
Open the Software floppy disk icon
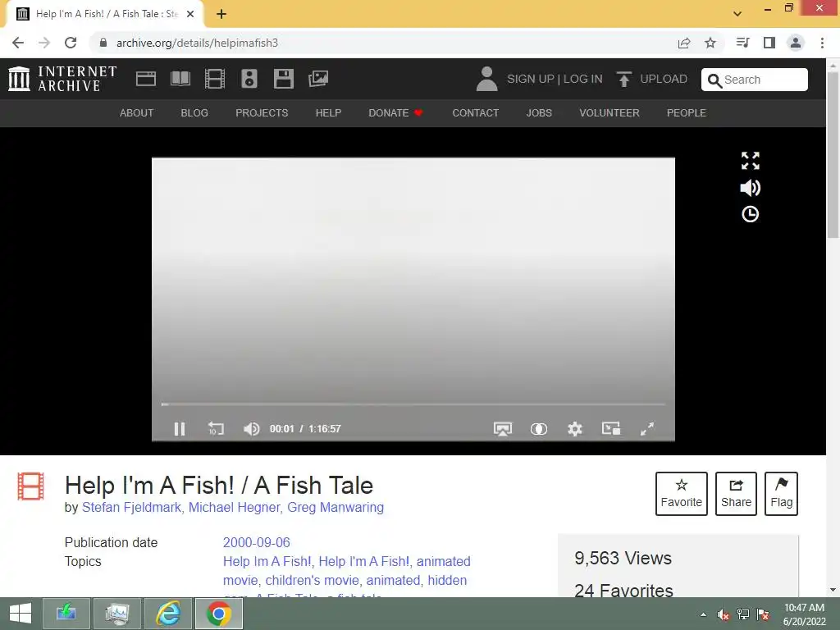click(x=283, y=79)
